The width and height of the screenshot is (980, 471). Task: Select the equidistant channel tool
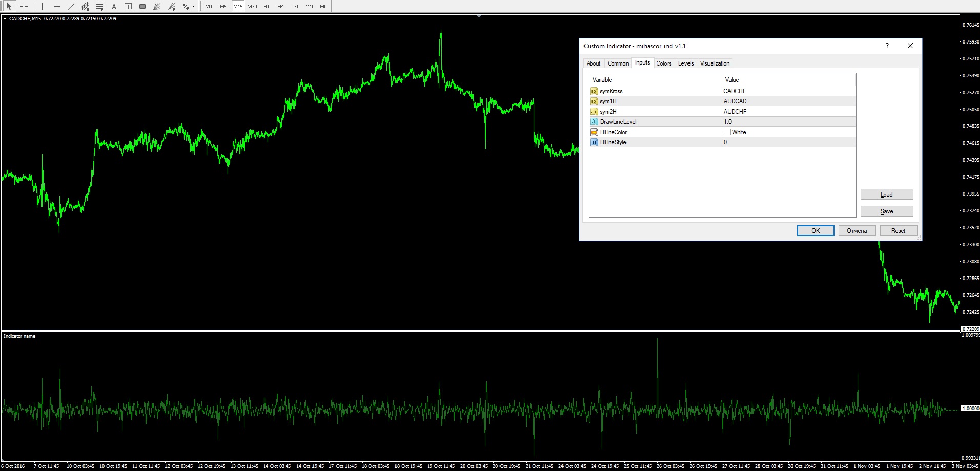coord(85,6)
